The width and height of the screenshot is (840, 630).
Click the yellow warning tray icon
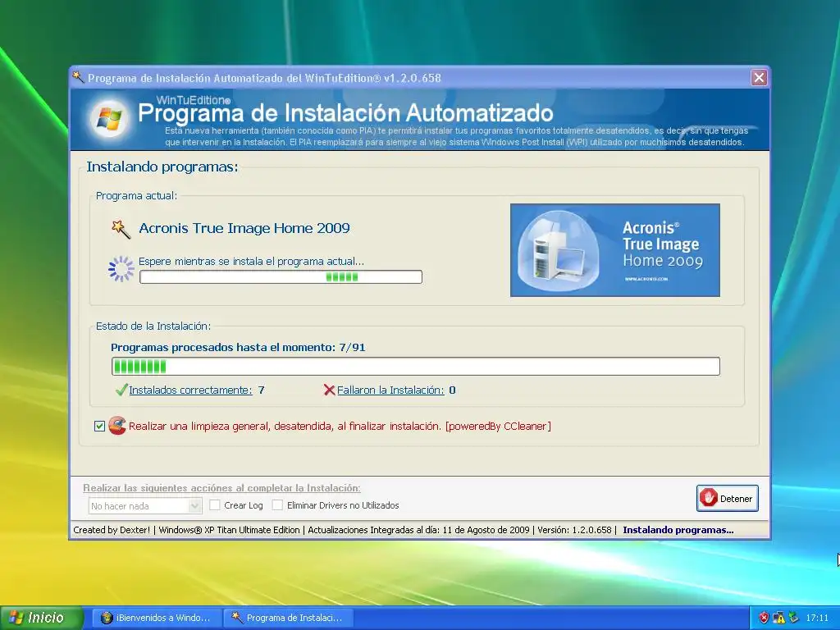[x=778, y=618]
